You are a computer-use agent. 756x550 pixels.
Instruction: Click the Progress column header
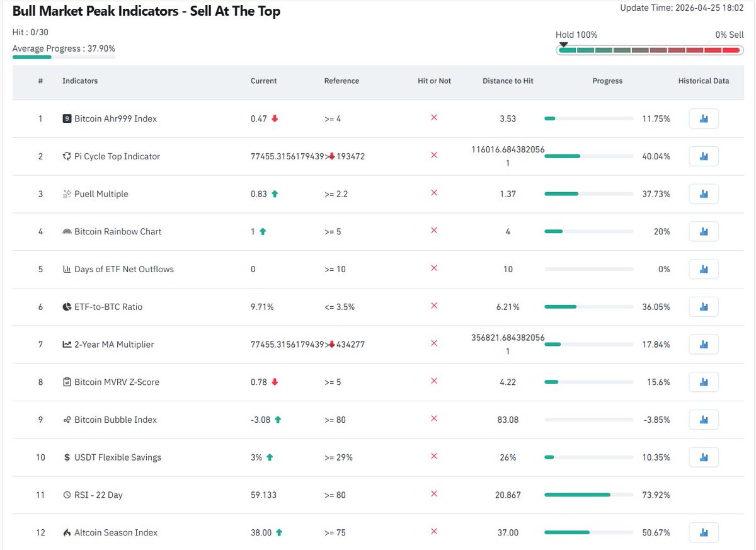click(607, 81)
